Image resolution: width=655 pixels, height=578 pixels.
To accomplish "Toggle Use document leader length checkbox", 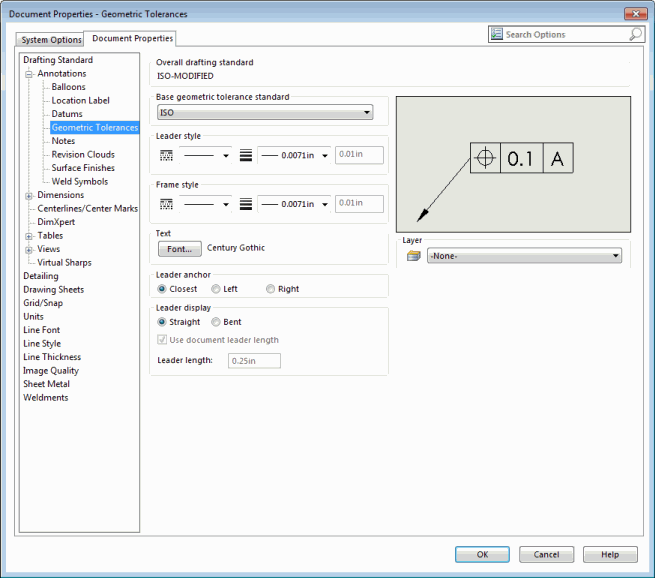I will [x=162, y=340].
